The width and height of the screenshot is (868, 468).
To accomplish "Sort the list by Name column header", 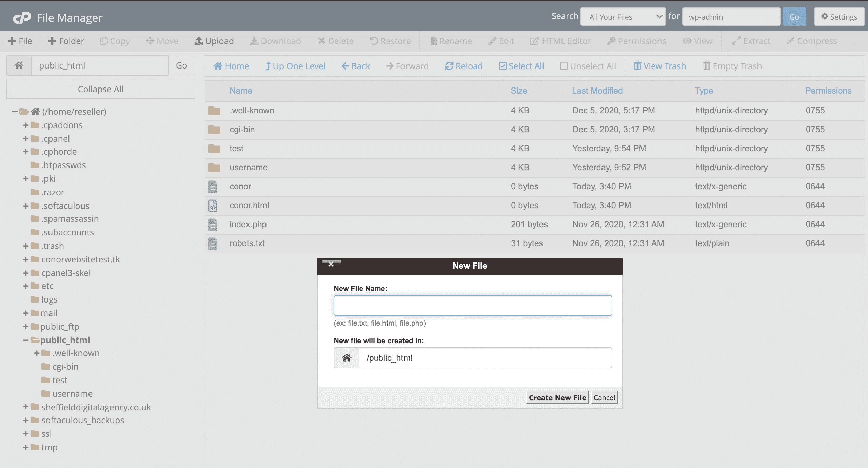I will tap(241, 91).
